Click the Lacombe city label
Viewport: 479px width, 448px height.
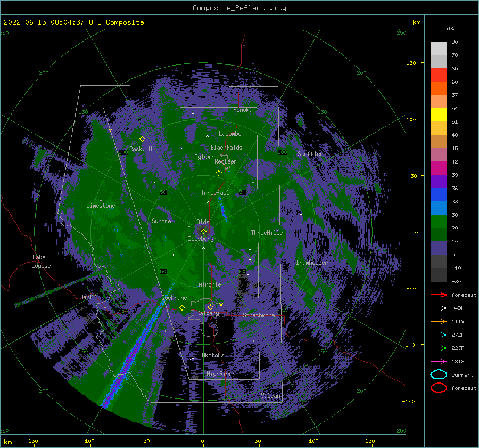tap(230, 134)
